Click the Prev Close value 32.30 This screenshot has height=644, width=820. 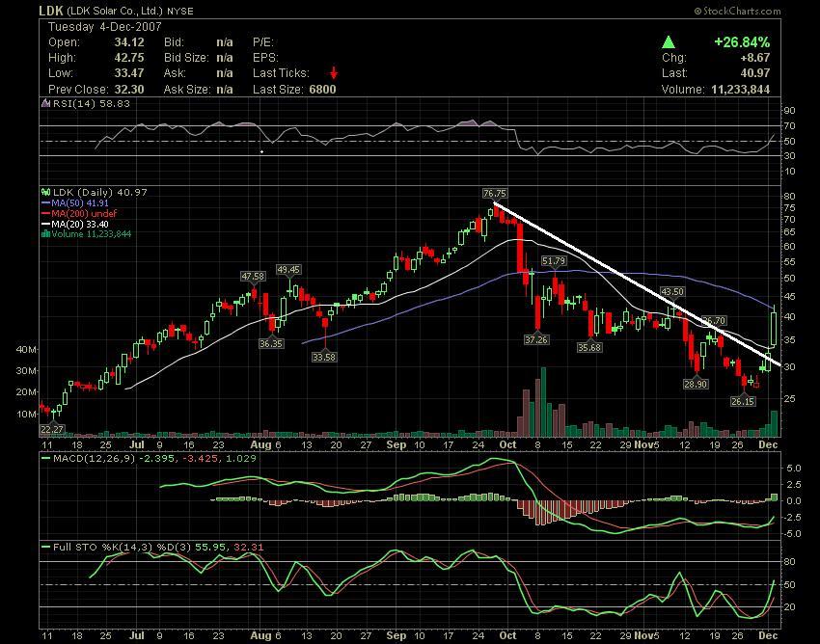pos(129,89)
